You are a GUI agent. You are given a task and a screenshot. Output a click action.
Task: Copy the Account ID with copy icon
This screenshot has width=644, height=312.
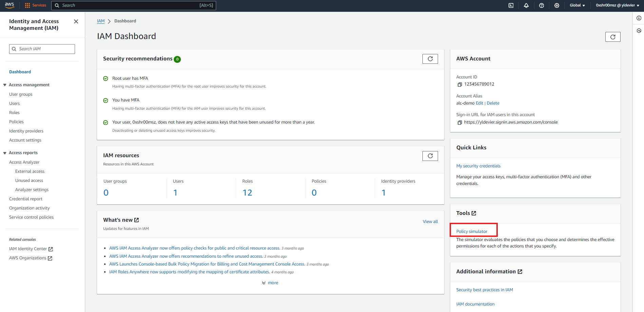click(459, 85)
